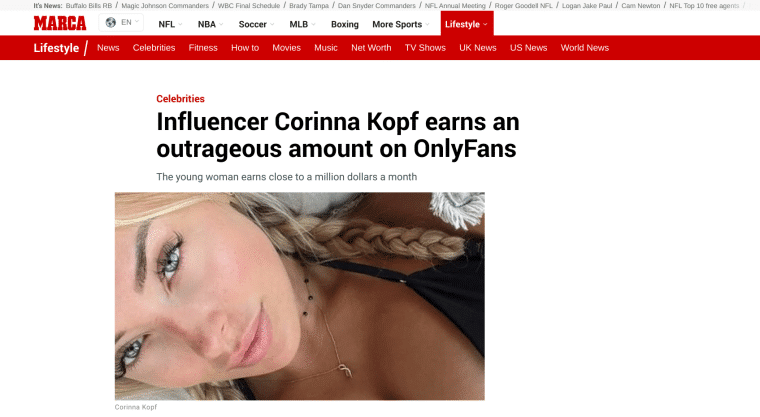This screenshot has height=417, width=760.
Task: Expand the NBA dropdown menu
Action: pos(210,24)
